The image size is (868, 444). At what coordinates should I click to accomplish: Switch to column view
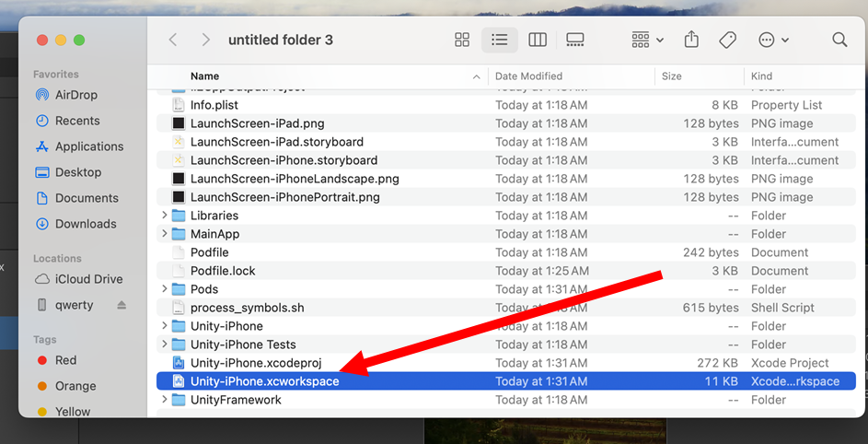click(x=537, y=40)
